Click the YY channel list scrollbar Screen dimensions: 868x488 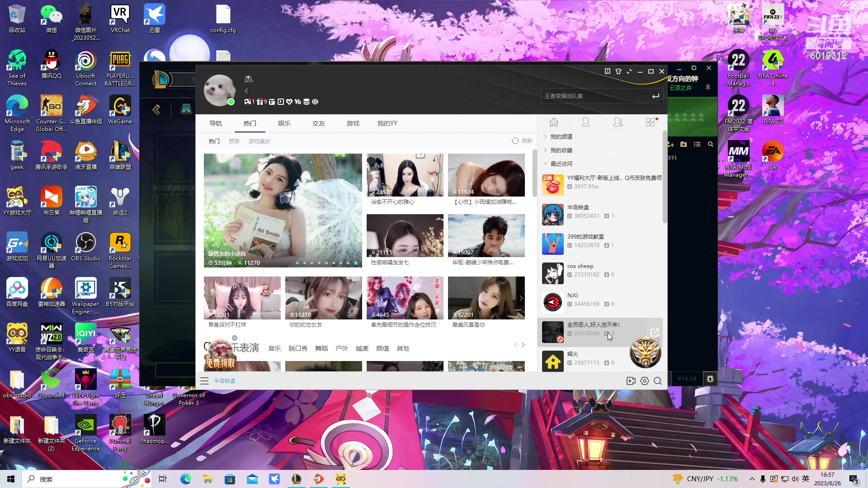pos(665,177)
